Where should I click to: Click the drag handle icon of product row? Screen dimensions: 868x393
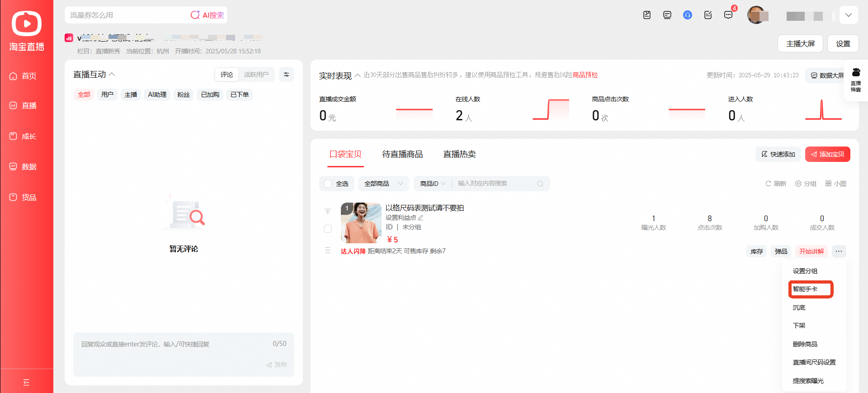(328, 250)
